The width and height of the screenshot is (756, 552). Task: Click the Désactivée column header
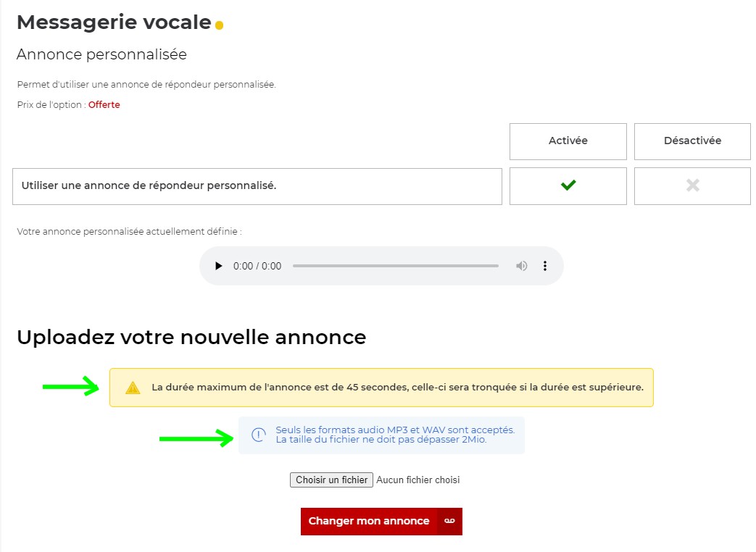pyautogui.click(x=692, y=141)
